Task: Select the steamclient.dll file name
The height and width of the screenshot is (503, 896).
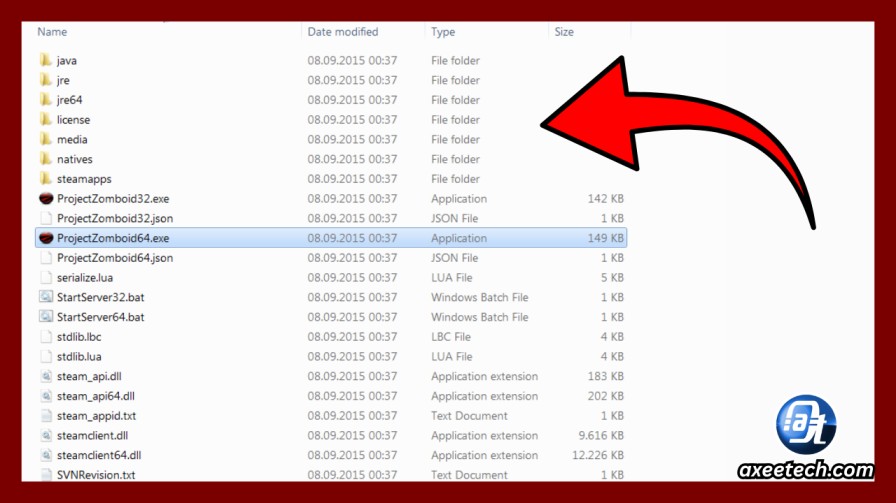Action: pyautogui.click(x=92, y=436)
